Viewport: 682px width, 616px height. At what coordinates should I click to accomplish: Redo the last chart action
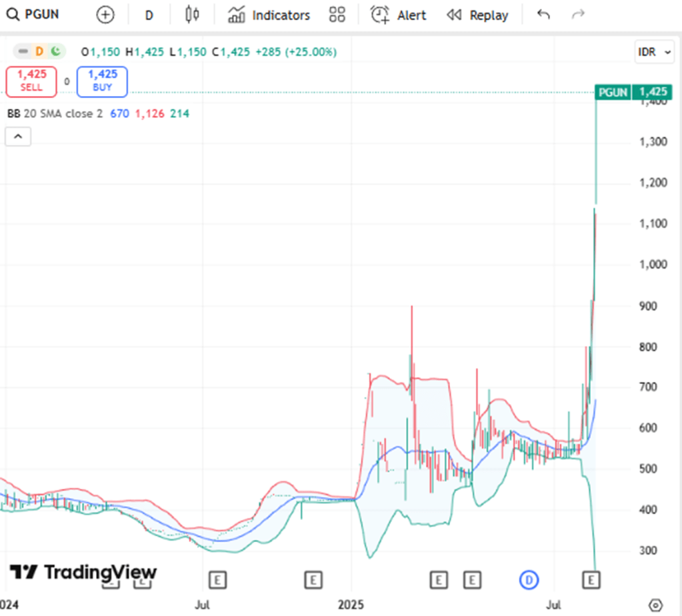coord(579,15)
